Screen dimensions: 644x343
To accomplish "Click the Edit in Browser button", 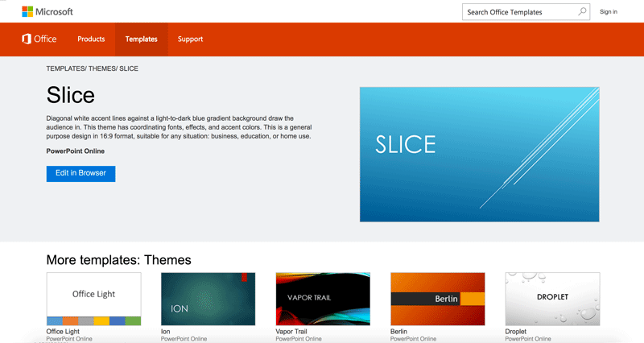I will 81,173.
